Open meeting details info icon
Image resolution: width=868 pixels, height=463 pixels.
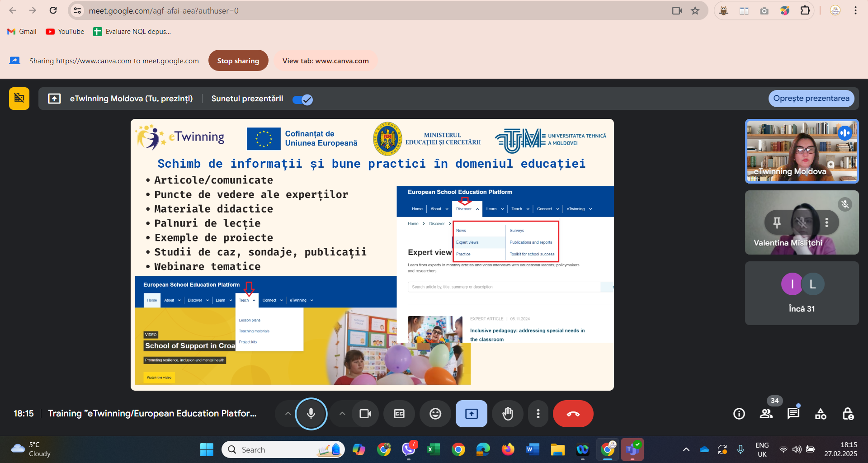click(x=739, y=414)
